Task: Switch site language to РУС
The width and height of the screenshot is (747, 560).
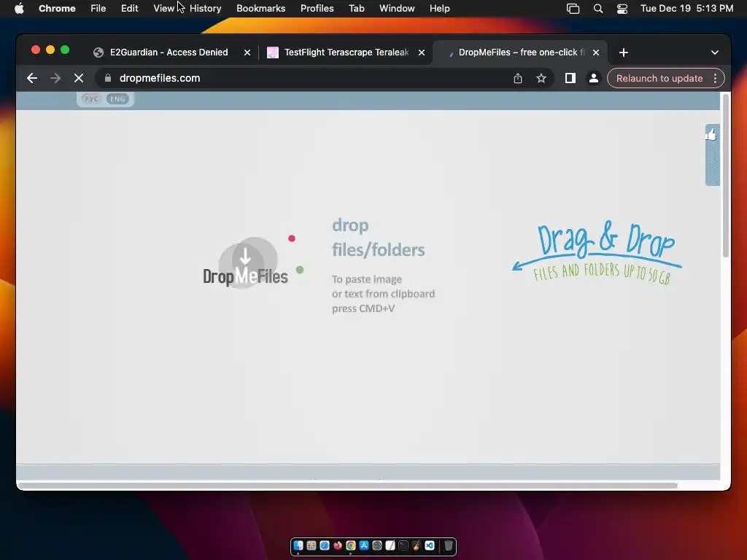Action: pyautogui.click(x=91, y=99)
